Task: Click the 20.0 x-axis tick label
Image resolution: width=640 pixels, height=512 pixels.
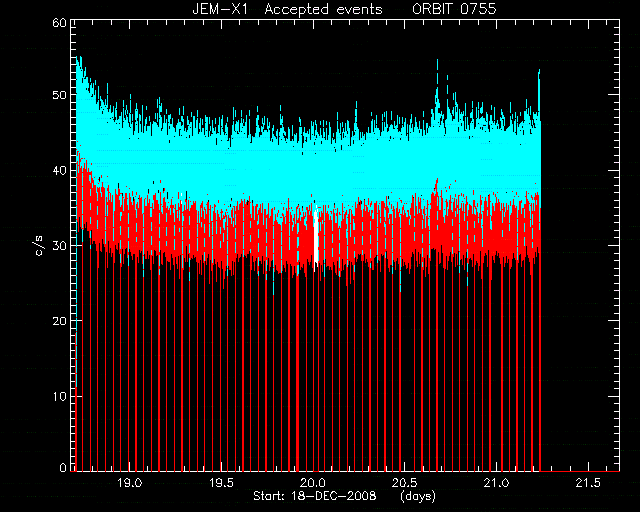Action: (x=313, y=483)
